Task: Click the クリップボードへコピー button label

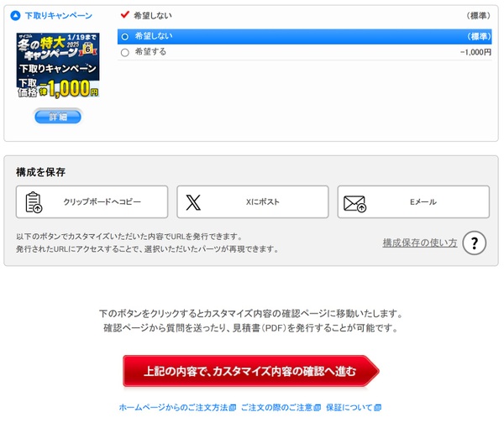Action: tap(102, 201)
